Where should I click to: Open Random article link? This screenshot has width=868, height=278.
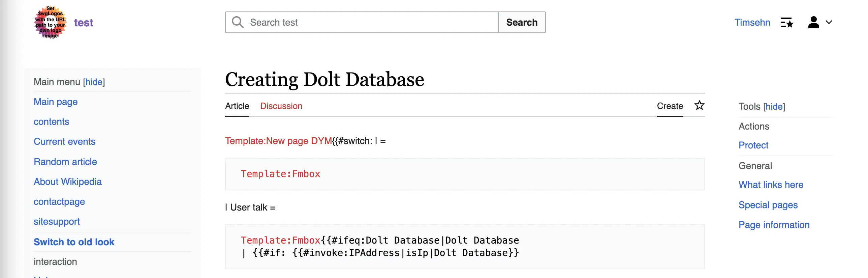[x=65, y=162]
